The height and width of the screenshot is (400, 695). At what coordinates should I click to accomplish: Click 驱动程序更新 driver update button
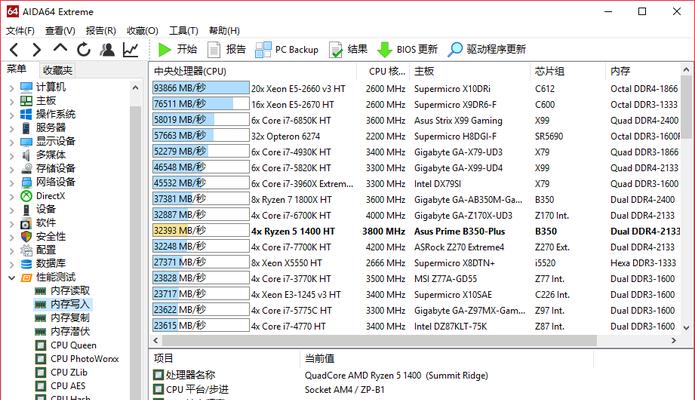pyautogui.click(x=487, y=49)
